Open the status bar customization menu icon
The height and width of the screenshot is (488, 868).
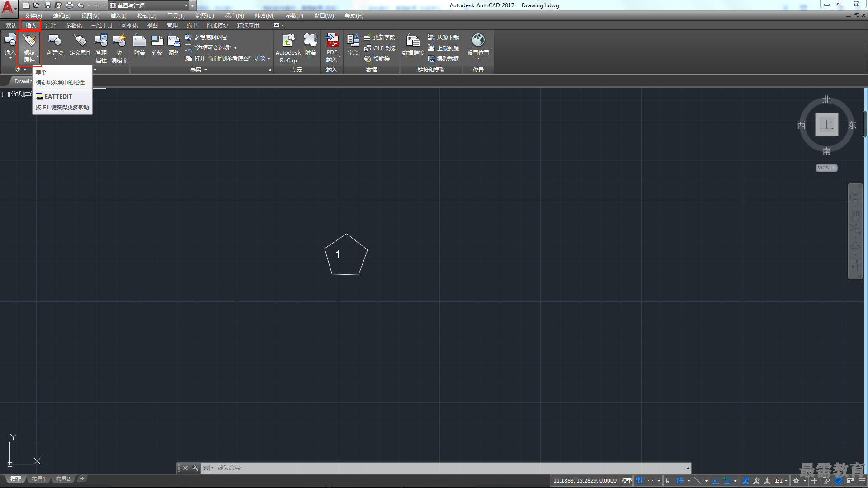point(862,481)
